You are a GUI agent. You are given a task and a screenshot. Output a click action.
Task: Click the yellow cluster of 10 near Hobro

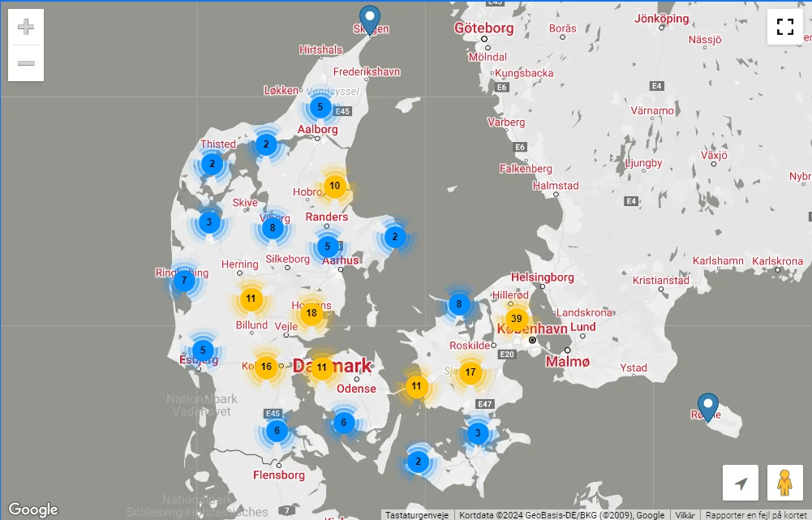coord(334,186)
